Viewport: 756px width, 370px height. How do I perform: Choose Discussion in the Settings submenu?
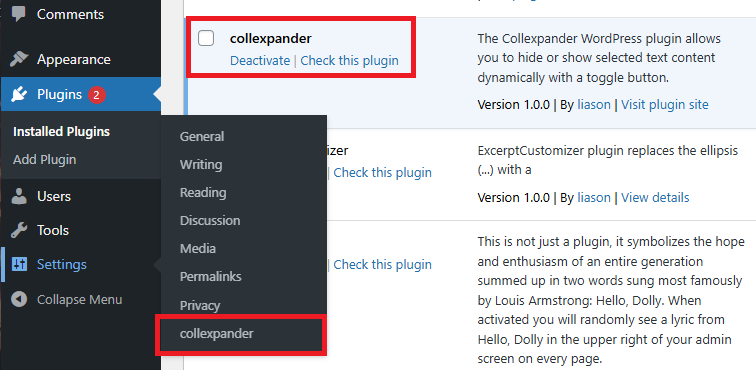[210, 220]
